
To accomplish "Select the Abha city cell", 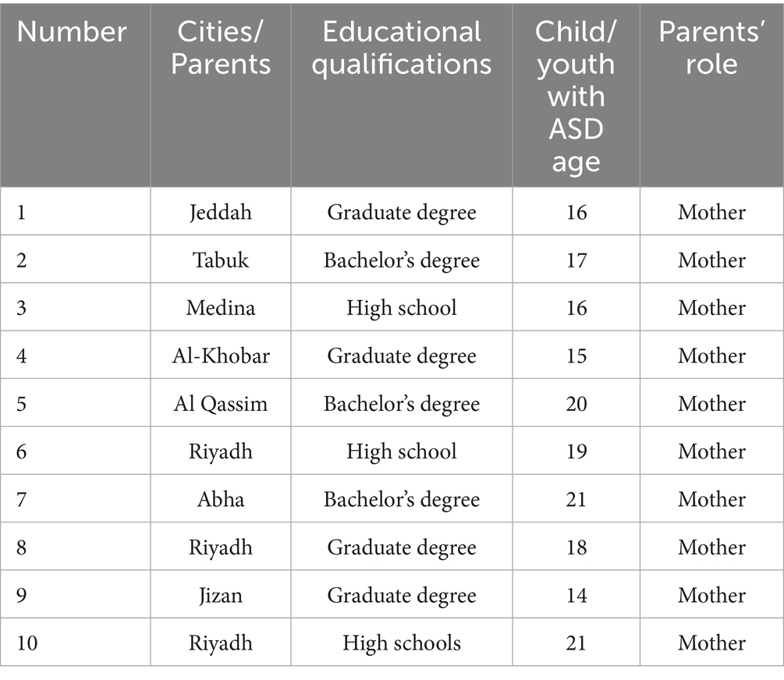I will coord(221,499).
